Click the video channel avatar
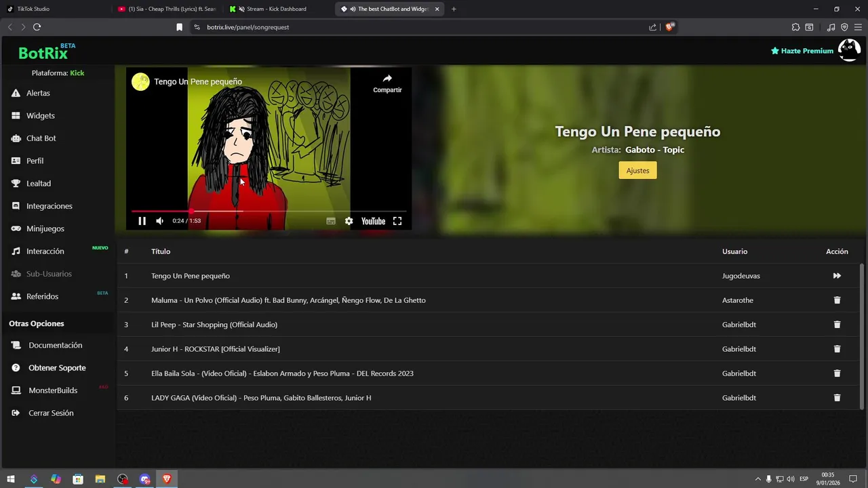868x488 pixels. 140,81
